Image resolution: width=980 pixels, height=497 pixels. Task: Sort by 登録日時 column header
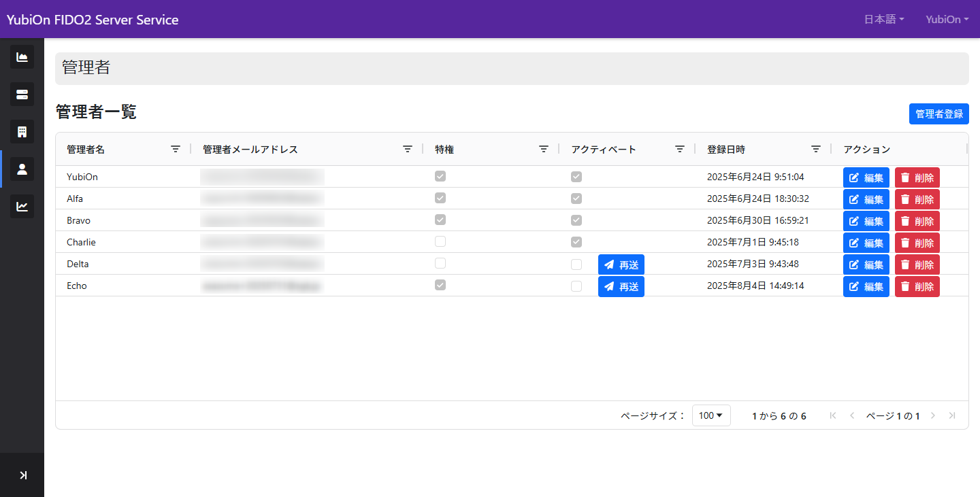coord(726,150)
